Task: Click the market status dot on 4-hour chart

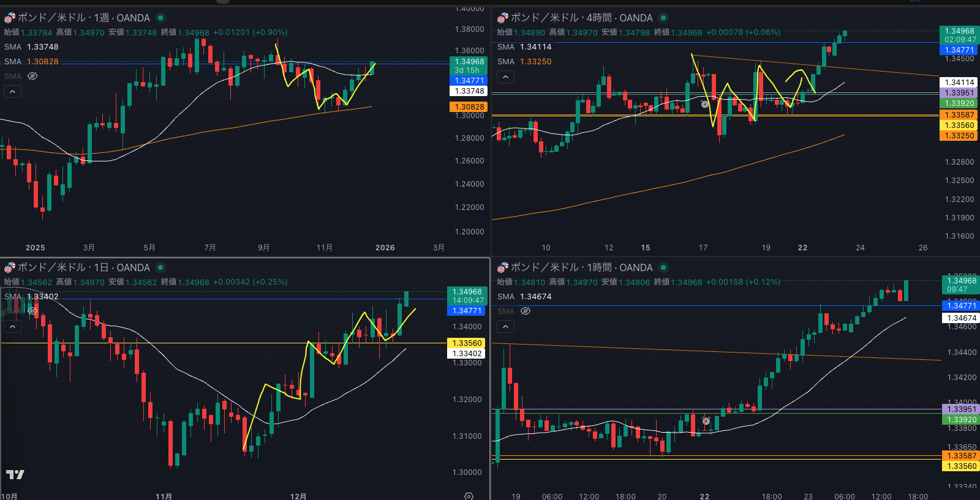Action: click(663, 18)
